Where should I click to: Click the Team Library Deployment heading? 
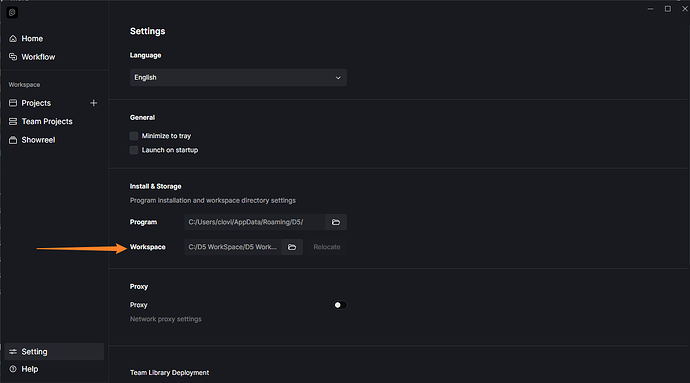[169, 373]
